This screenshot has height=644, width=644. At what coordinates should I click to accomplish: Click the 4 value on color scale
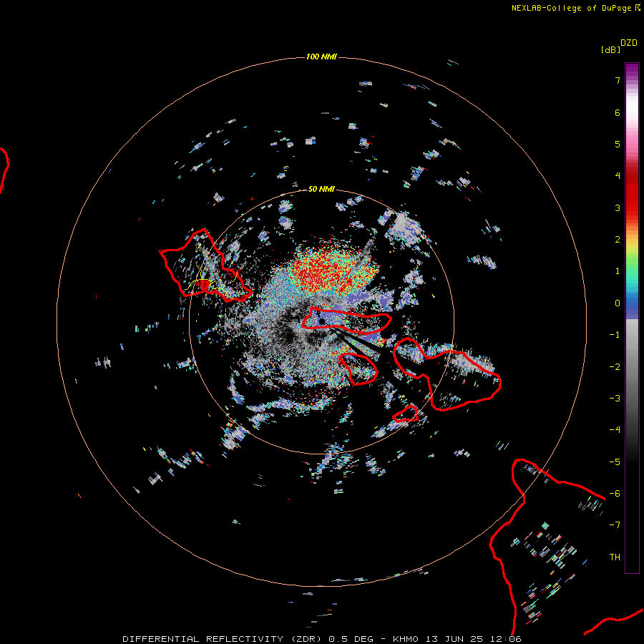tap(618, 176)
